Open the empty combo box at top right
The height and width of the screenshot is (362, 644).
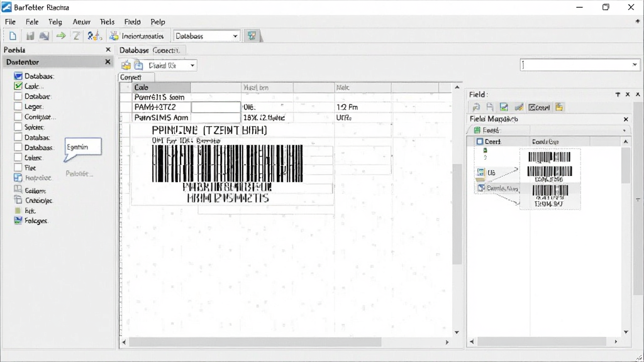pyautogui.click(x=579, y=65)
